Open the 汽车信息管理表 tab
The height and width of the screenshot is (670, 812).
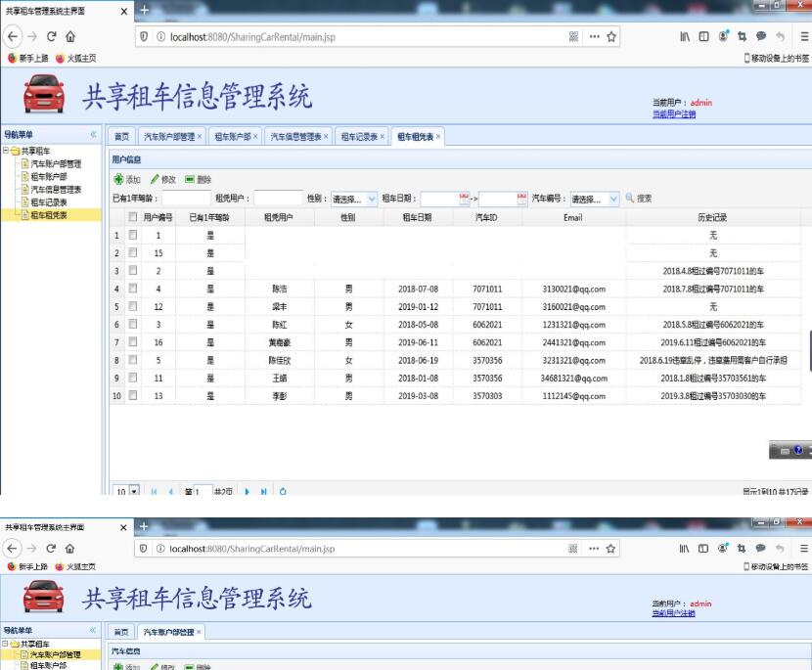tap(297, 137)
